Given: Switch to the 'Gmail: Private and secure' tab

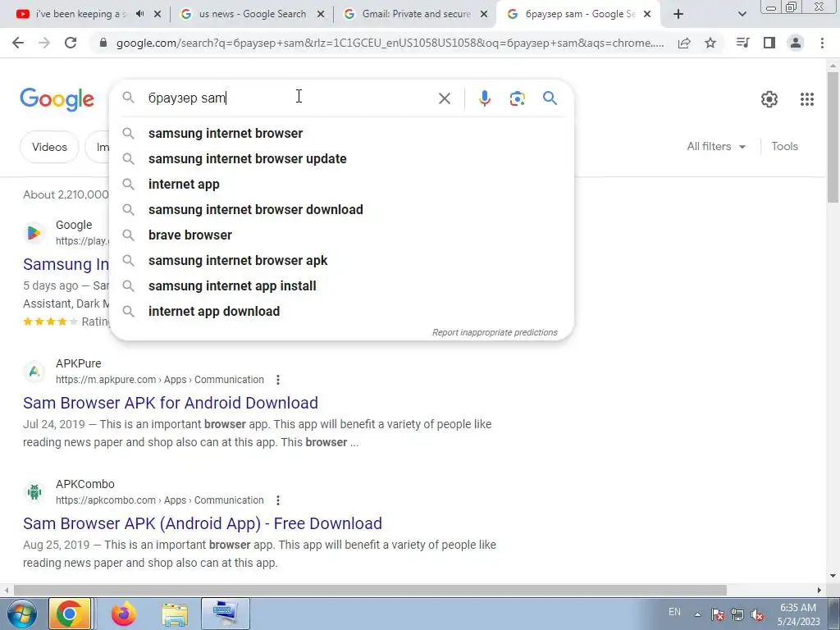Looking at the screenshot, I should pos(416,14).
